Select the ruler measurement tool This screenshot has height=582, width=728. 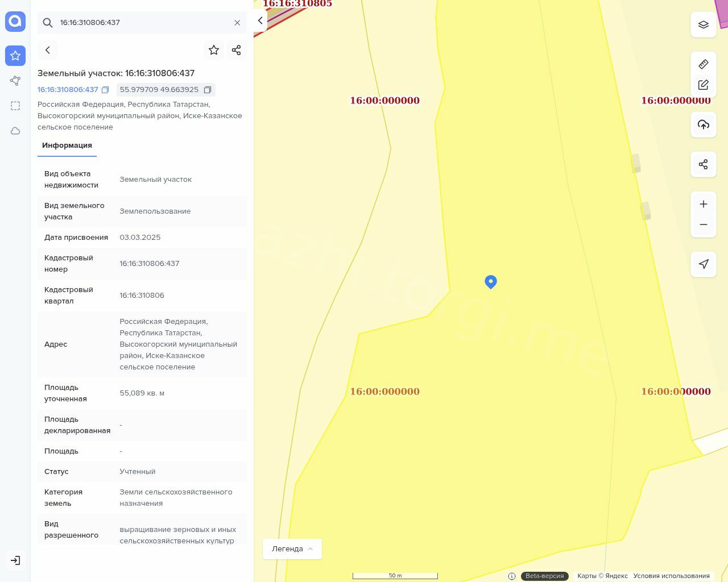click(704, 64)
